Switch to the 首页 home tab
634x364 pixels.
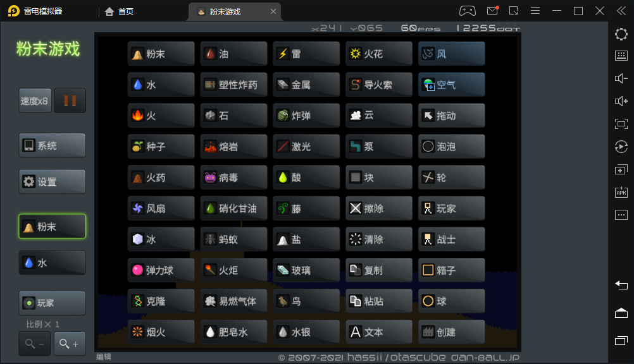[x=120, y=12]
